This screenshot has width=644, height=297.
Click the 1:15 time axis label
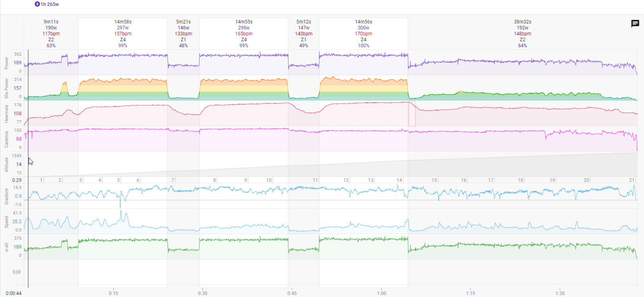coord(470,293)
